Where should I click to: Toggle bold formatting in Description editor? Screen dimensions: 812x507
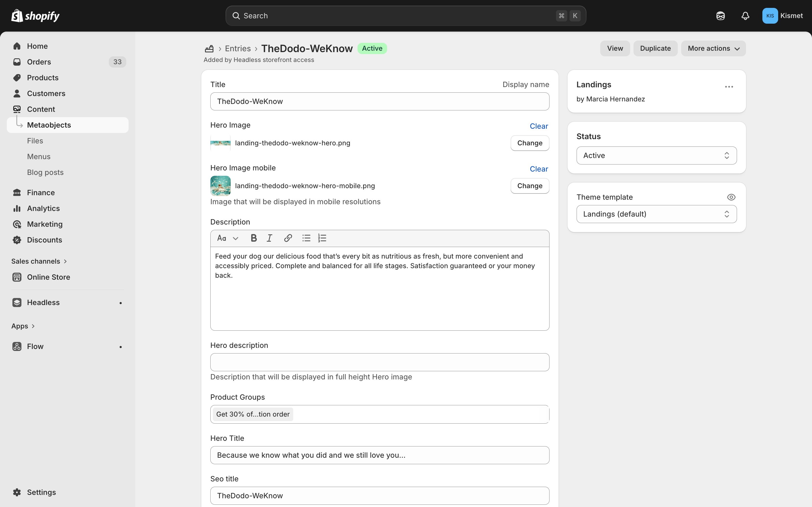coord(254,238)
